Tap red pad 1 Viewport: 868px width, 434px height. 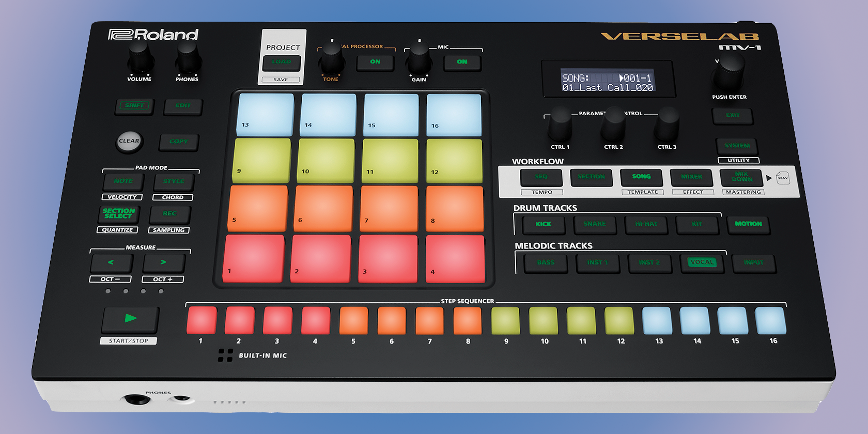coord(254,258)
